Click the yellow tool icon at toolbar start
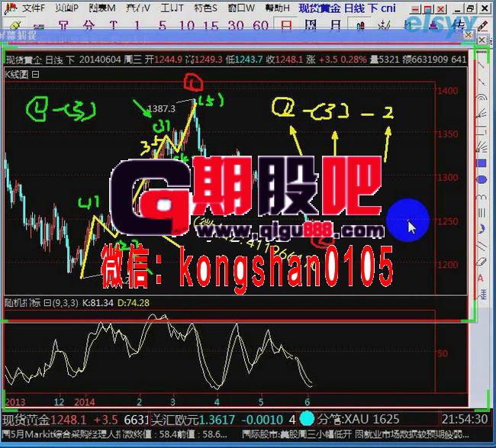 coord(15,26)
